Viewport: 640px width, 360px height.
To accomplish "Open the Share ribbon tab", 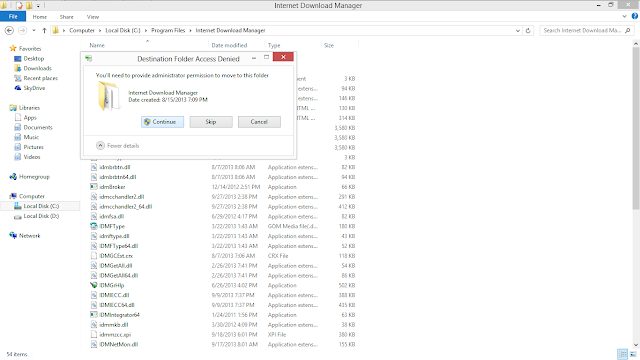I will coord(67,17).
